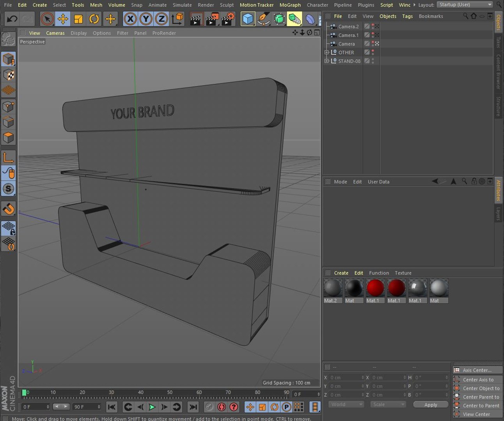Image resolution: width=504 pixels, height=421 pixels.
Task: Switch to Polygons mode
Action: tap(9, 138)
